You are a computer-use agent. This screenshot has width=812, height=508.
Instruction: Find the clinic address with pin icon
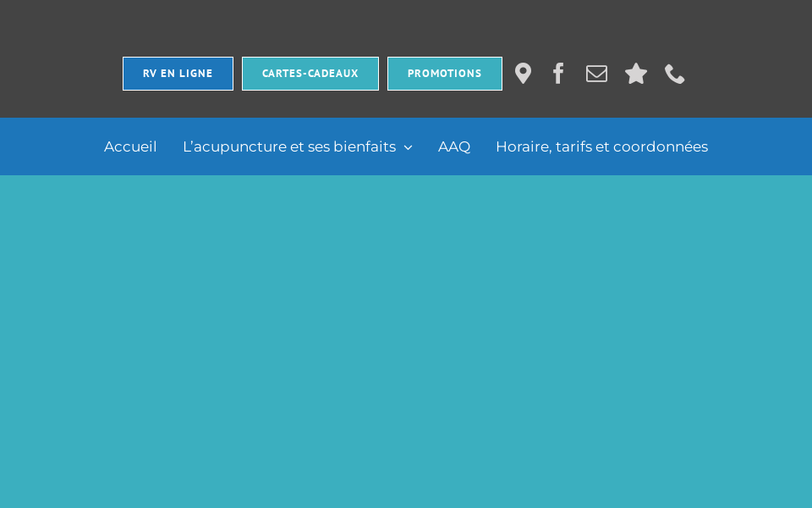(523, 73)
